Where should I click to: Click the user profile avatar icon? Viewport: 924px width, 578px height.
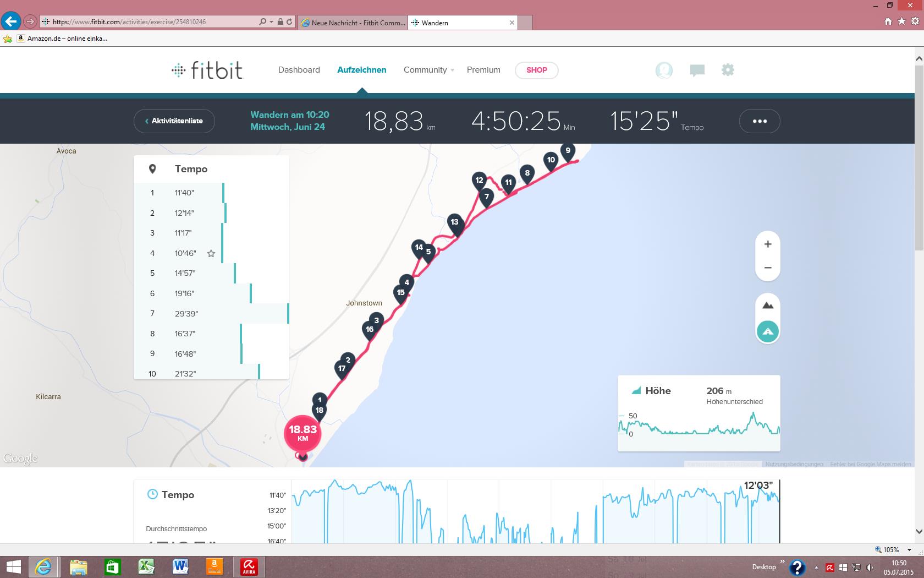click(x=664, y=70)
